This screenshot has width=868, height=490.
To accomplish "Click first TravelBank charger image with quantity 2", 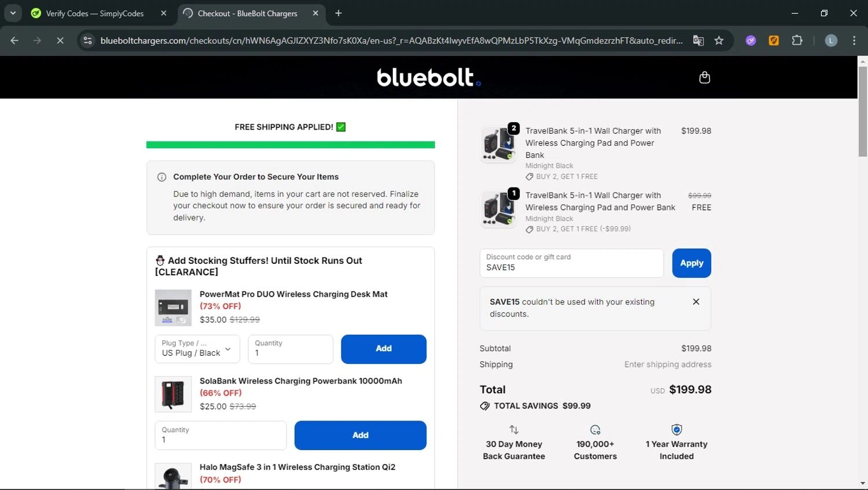I will coord(499,143).
